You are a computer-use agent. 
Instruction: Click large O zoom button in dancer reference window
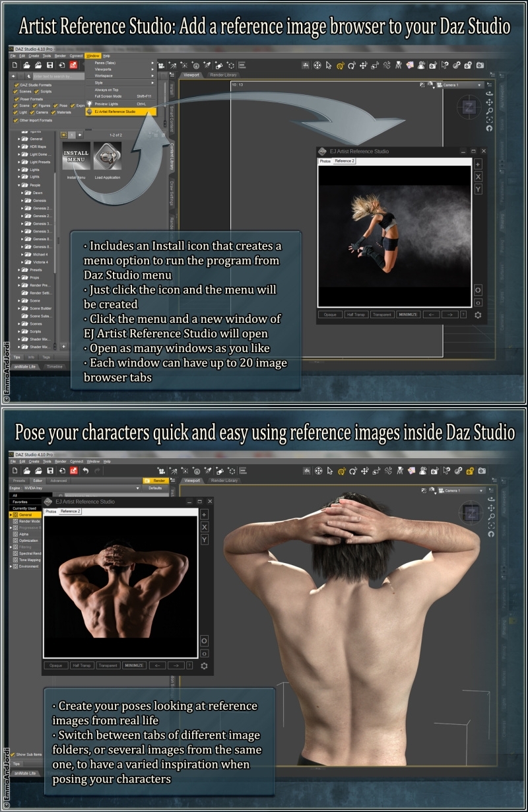pyautogui.click(x=478, y=290)
